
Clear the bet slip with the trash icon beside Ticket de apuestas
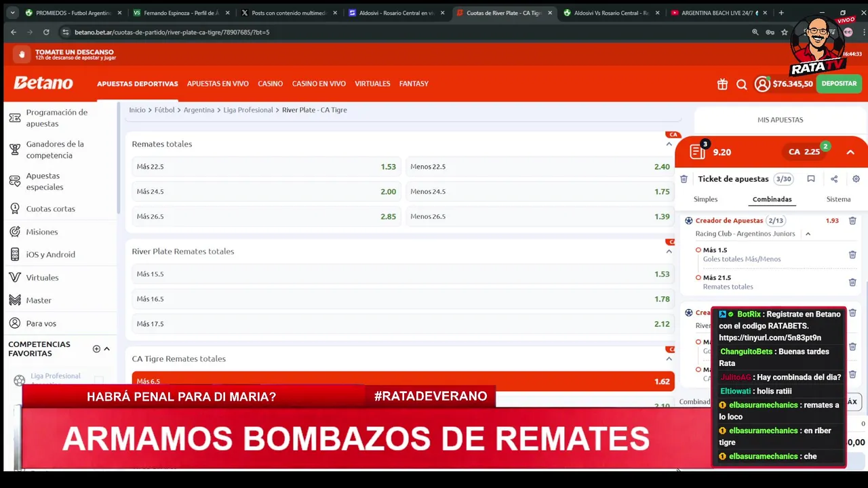pos(684,179)
